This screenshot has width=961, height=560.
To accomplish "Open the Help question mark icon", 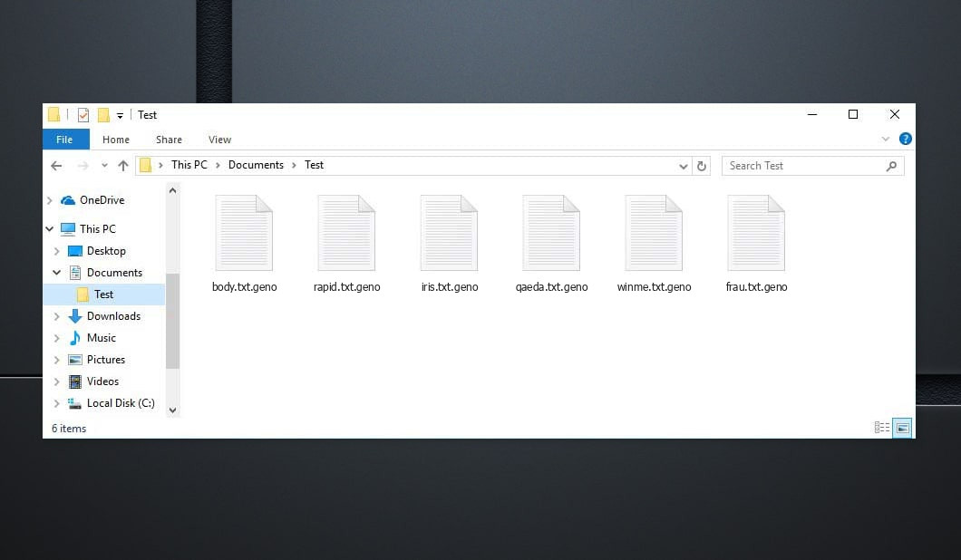I will point(905,139).
